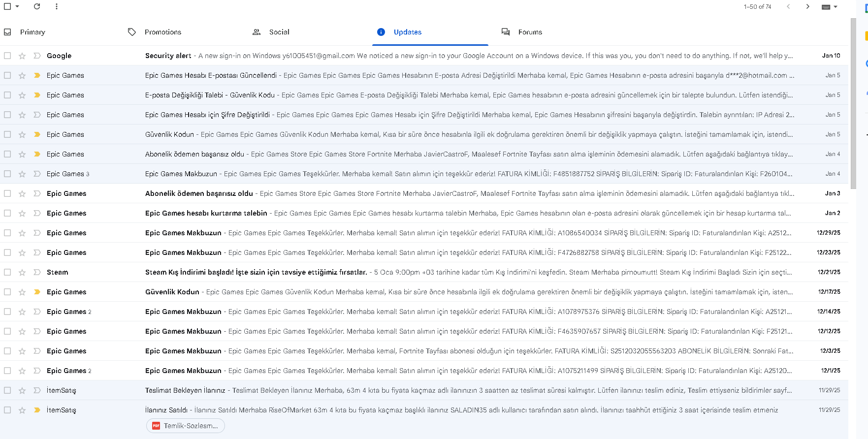The height and width of the screenshot is (439, 868).
Task: Open the 12/1/25 Epic Games Makbuzun conversation
Action: pos(424,371)
